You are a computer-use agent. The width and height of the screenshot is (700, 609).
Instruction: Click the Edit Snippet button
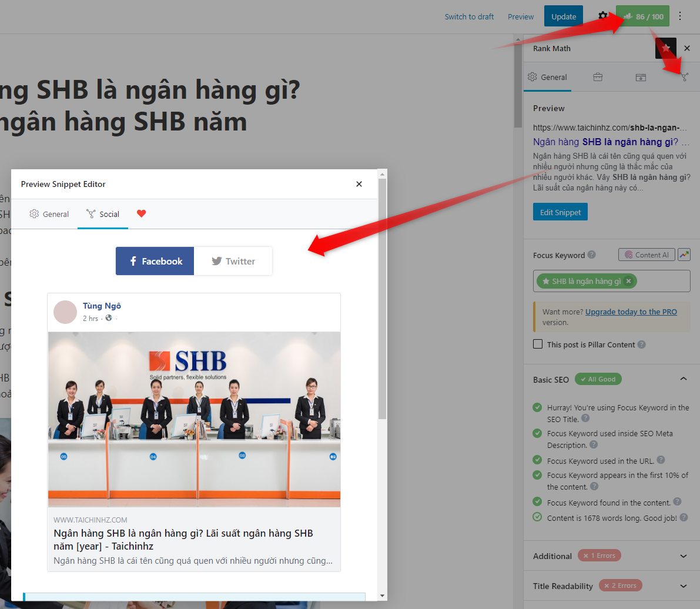click(560, 212)
